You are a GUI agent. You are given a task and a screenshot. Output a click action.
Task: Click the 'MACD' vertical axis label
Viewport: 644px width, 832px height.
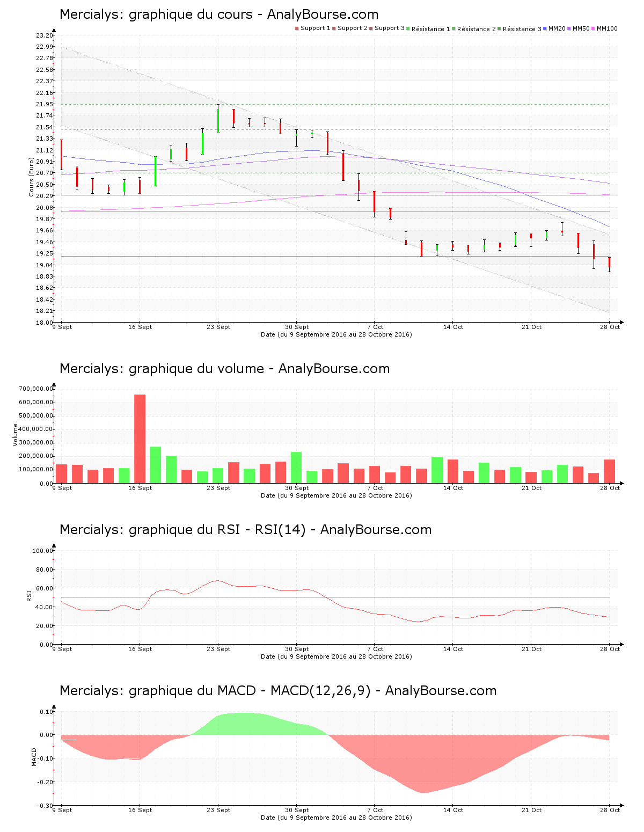click(34, 757)
